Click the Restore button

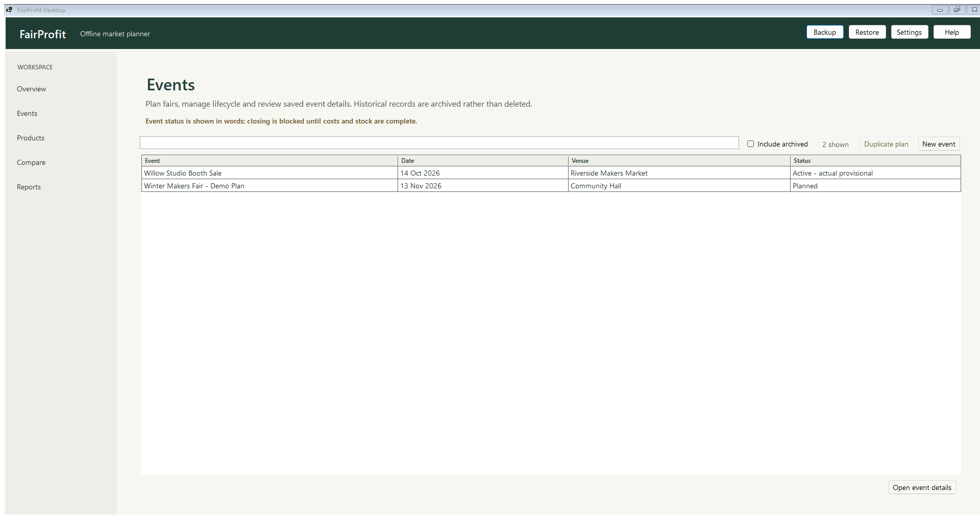click(867, 32)
